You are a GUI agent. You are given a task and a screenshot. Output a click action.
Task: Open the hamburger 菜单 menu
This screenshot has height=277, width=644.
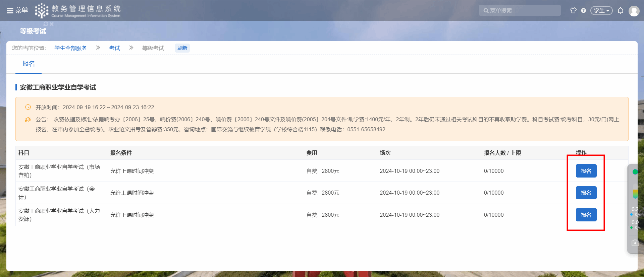click(17, 10)
